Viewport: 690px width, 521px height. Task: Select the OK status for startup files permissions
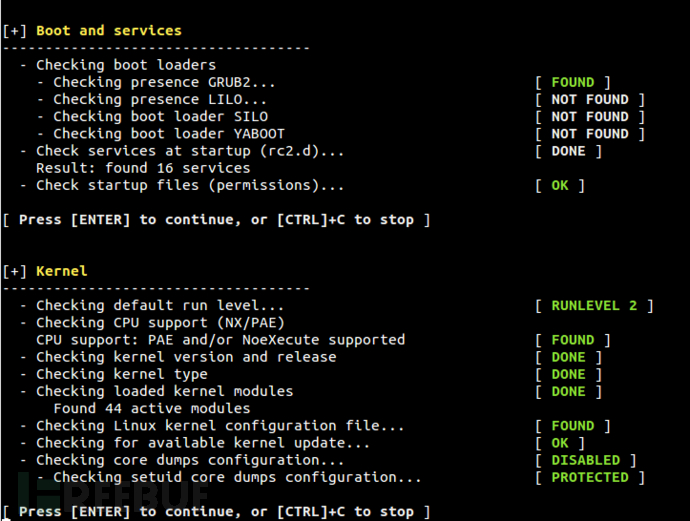(x=559, y=185)
